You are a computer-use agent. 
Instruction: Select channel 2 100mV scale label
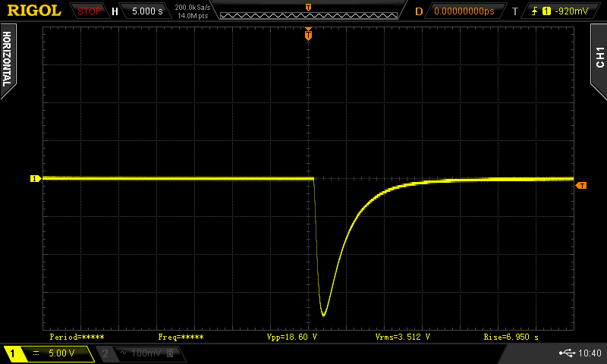pos(146,353)
